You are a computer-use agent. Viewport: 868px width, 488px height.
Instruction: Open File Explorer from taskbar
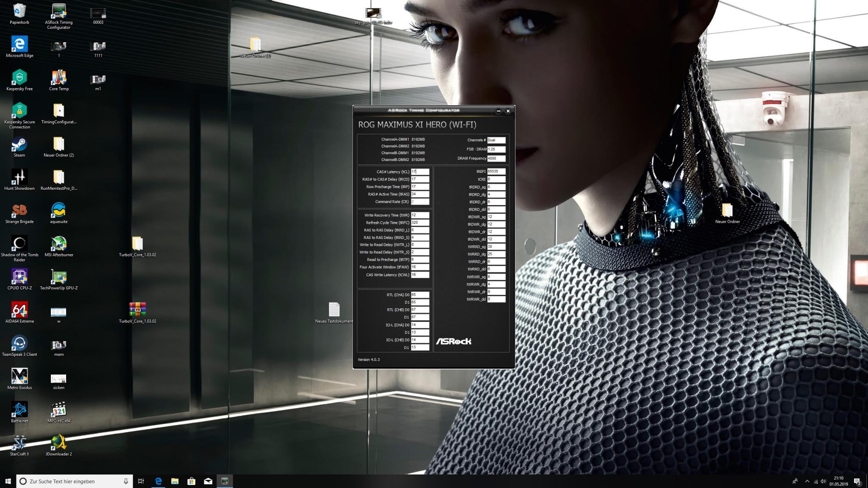tap(175, 481)
